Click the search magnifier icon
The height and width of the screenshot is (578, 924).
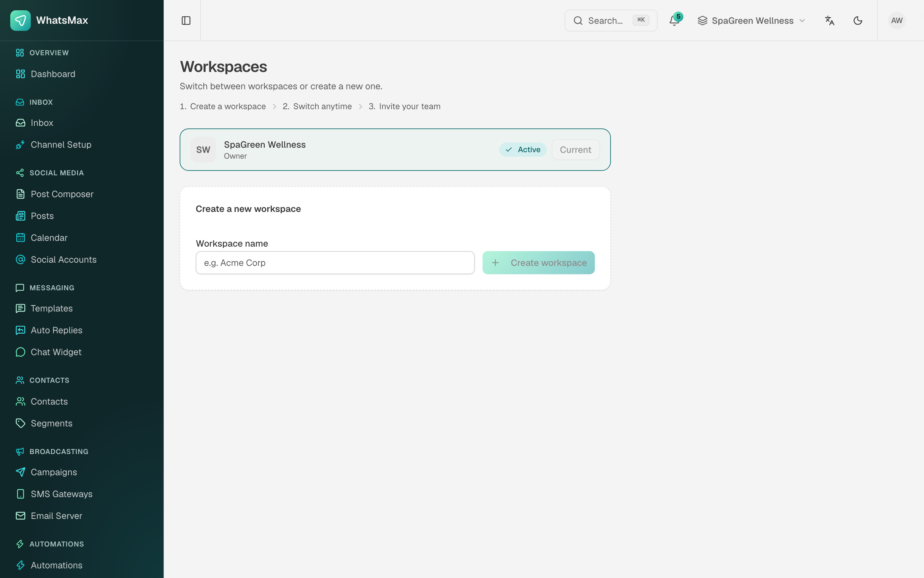(x=578, y=21)
